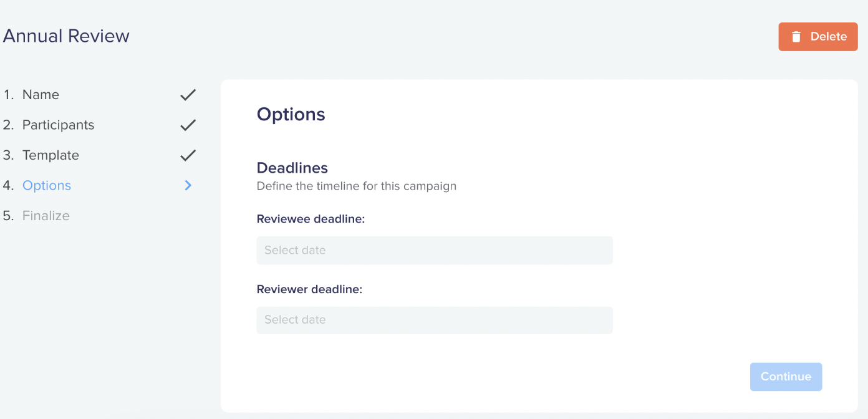Delete the Annual Review campaign
Image resolution: width=868 pixels, height=419 pixels.
[818, 37]
